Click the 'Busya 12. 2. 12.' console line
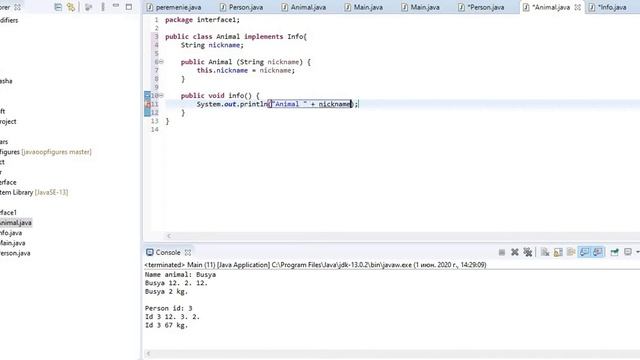Image resolution: width=640 pixels, height=360 pixels. (176, 283)
